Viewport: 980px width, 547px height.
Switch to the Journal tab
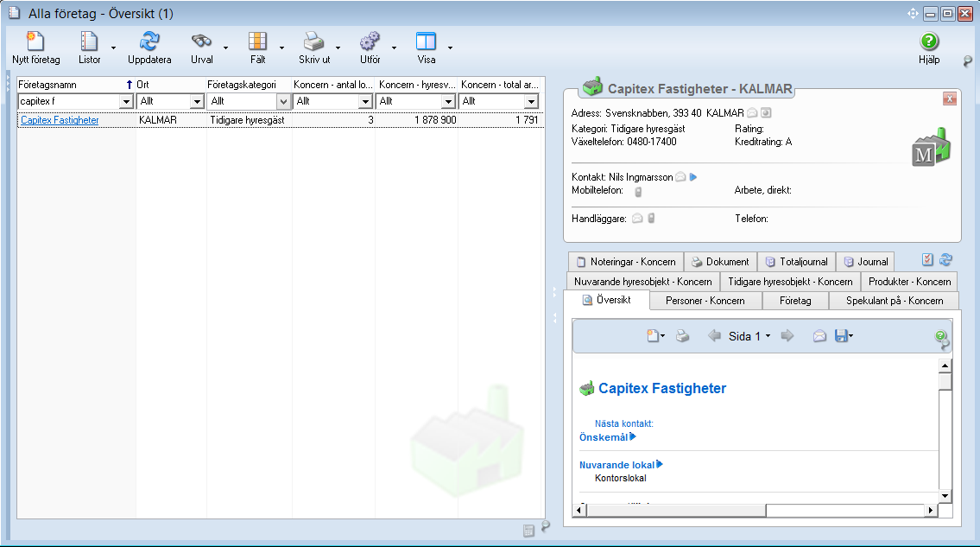(x=866, y=262)
